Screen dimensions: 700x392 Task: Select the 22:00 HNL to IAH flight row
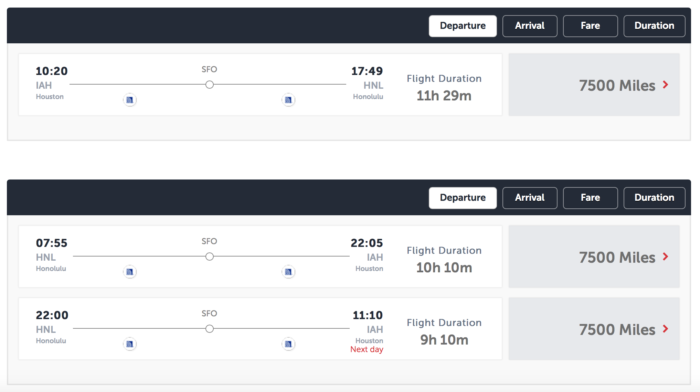[x=260, y=329]
